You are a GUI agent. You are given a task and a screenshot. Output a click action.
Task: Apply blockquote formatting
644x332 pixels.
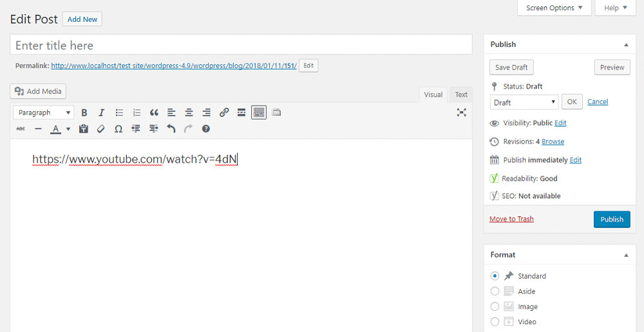154,113
